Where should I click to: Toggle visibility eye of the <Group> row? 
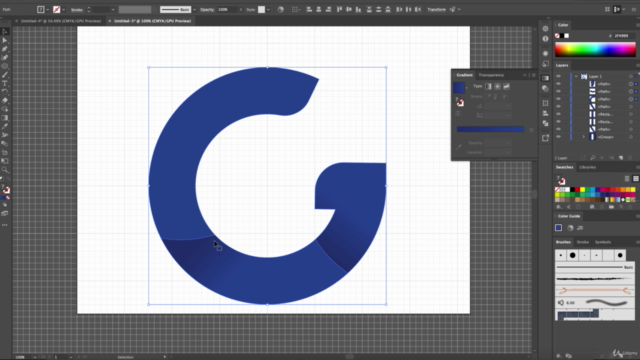coord(558,137)
